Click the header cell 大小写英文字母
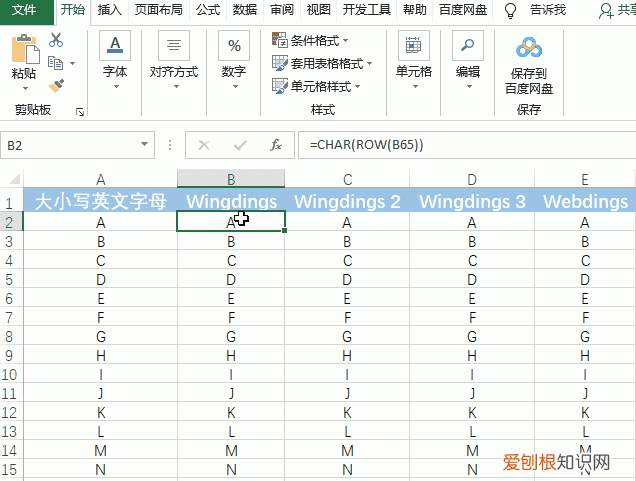636x481 pixels. (101, 201)
